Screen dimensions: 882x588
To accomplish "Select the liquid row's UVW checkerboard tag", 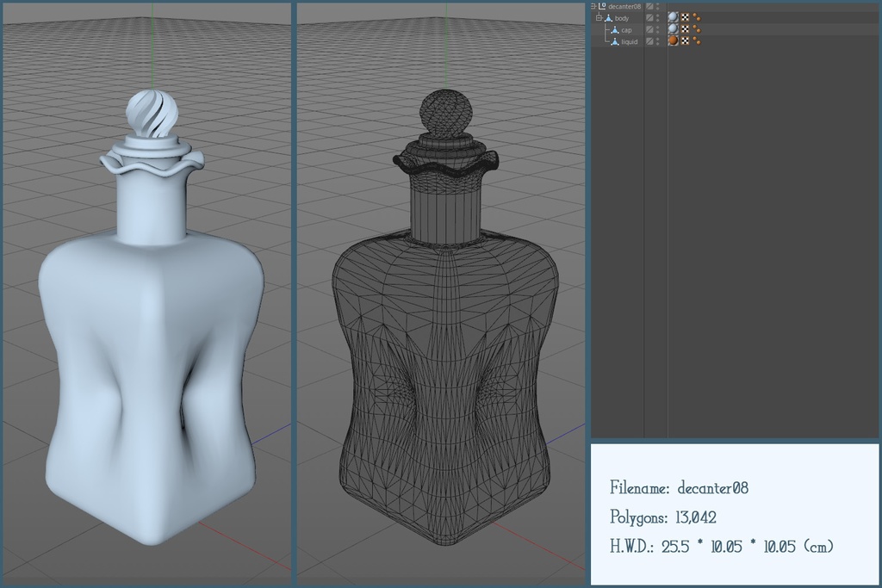I will (x=685, y=41).
